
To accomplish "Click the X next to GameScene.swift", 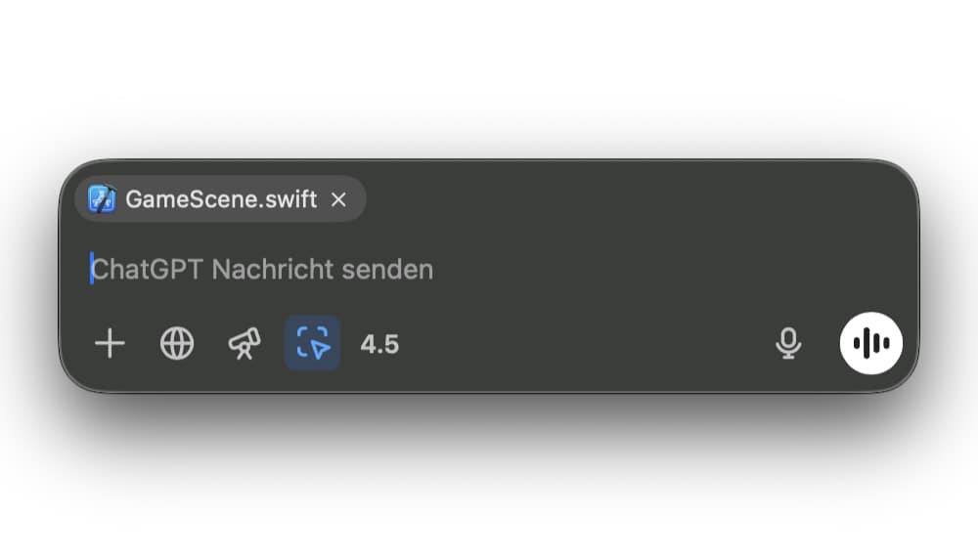I will coord(338,199).
